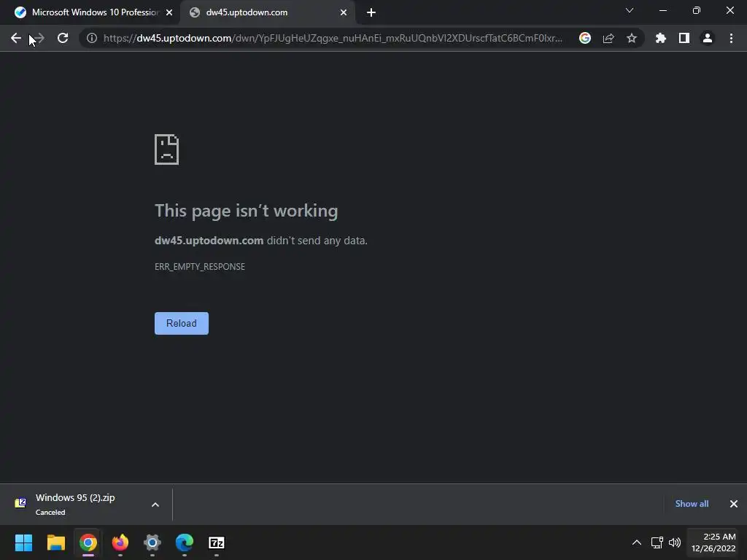
Task: Show hidden system tray icons
Action: pos(636,542)
